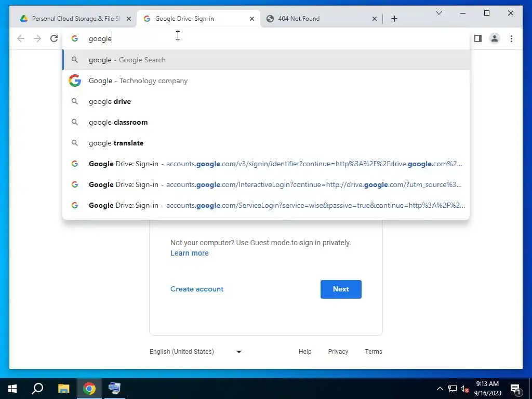The image size is (532, 399).
Task: Click the Google G icon left of the typed query
Action: 75,38
